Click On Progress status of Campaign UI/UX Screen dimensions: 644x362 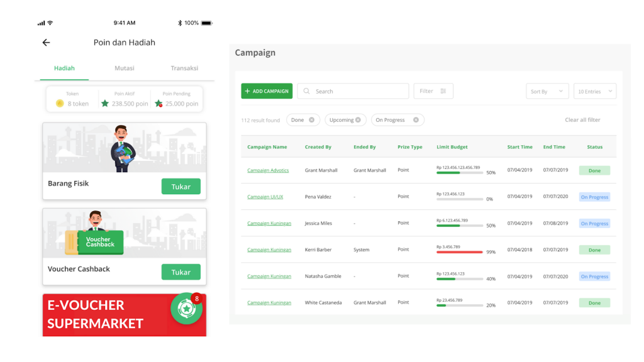[595, 197]
